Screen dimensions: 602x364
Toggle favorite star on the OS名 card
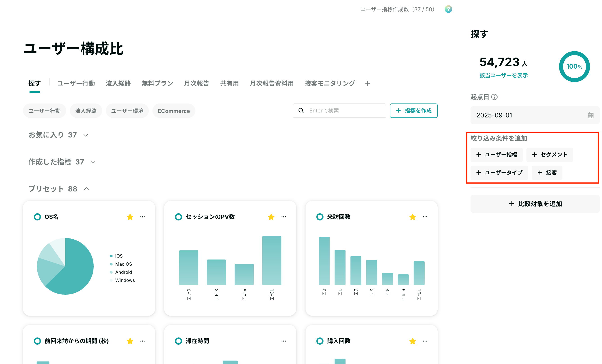tap(130, 217)
